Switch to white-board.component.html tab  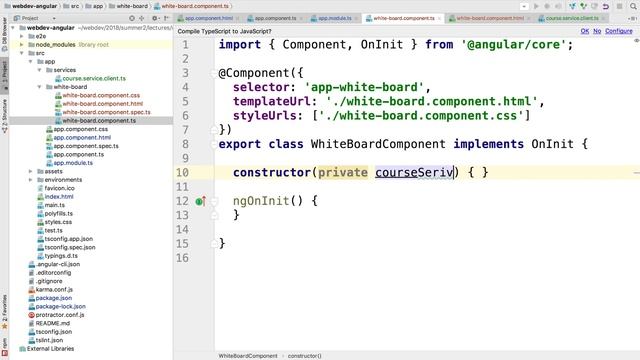pos(490,18)
